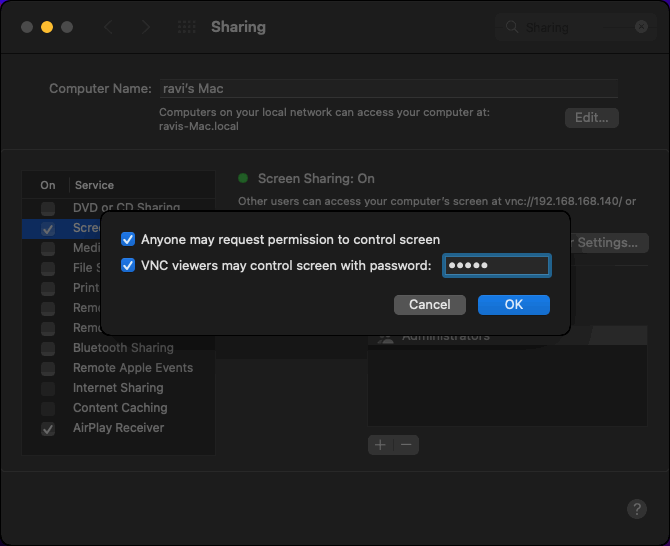This screenshot has height=546, width=670.
Task: Select the Bluetooth Sharing service row
Action: 118,348
